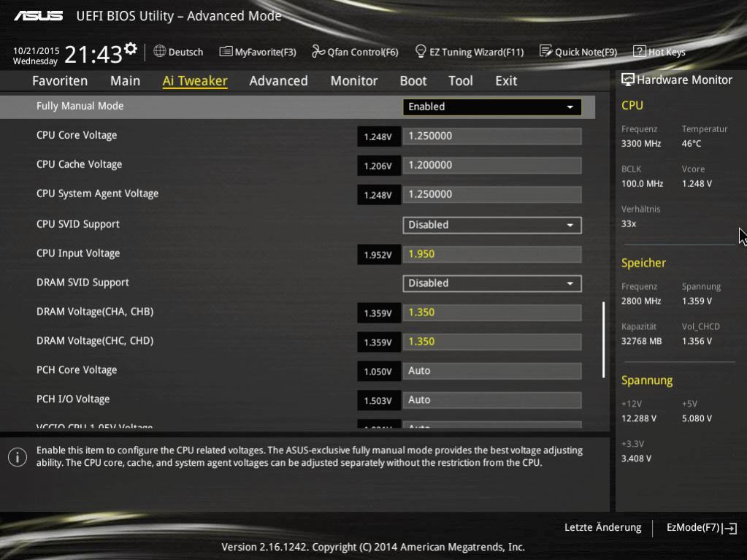Image resolution: width=747 pixels, height=560 pixels.
Task: Select DRAM SVID Support label
Action: pyautogui.click(x=83, y=283)
